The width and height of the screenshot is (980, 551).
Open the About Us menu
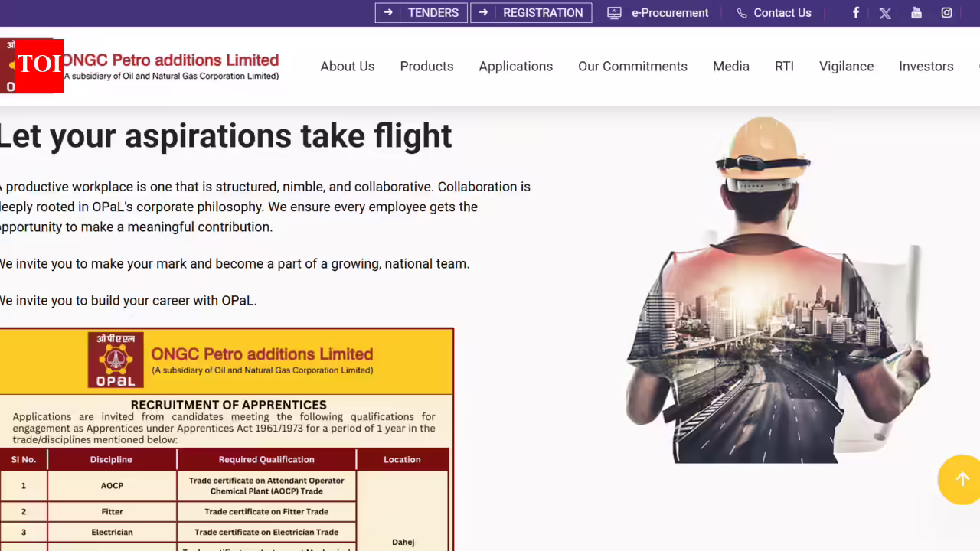(x=348, y=67)
